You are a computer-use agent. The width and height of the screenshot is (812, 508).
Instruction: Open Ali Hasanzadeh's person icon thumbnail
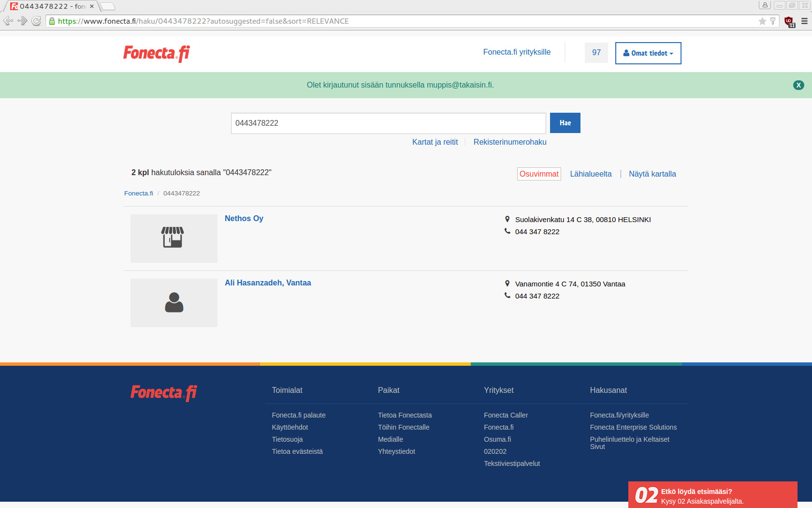coord(174,303)
